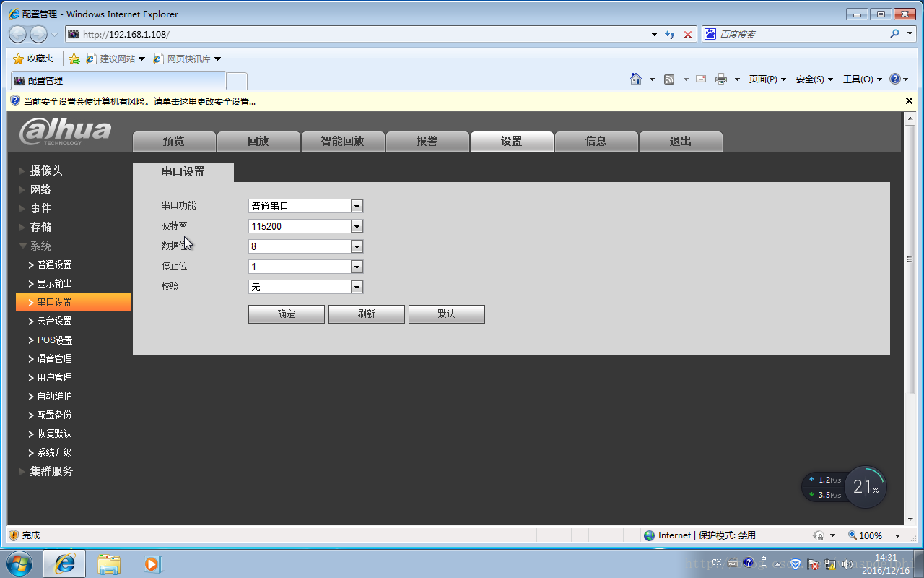Switch to the 预览 tab
Viewport: 924px width, 578px height.
pyautogui.click(x=174, y=141)
